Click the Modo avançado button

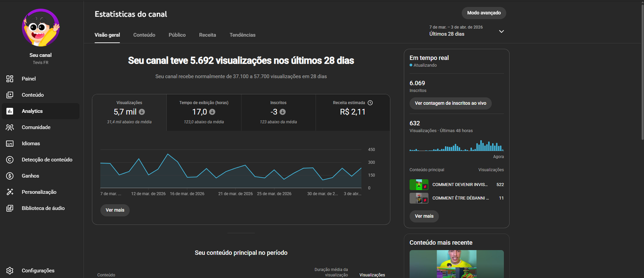(x=484, y=13)
